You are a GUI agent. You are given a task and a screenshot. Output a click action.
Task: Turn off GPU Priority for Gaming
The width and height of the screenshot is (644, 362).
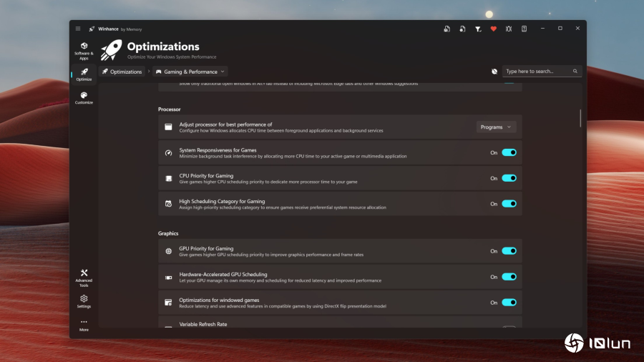[x=509, y=251]
